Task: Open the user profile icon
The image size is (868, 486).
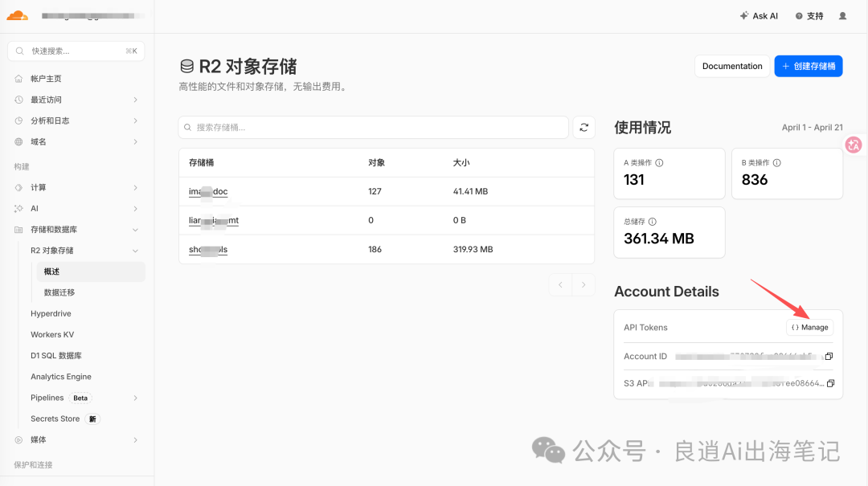Action: coord(842,16)
